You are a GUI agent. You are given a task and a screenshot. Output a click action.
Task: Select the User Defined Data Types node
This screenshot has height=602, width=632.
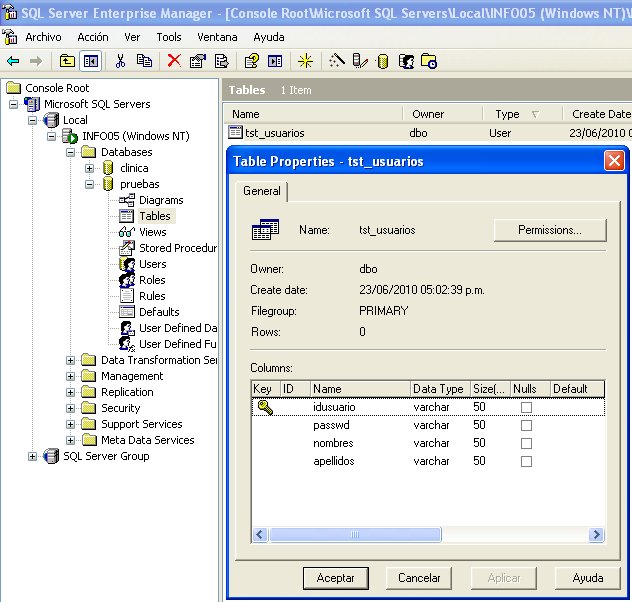pos(178,328)
